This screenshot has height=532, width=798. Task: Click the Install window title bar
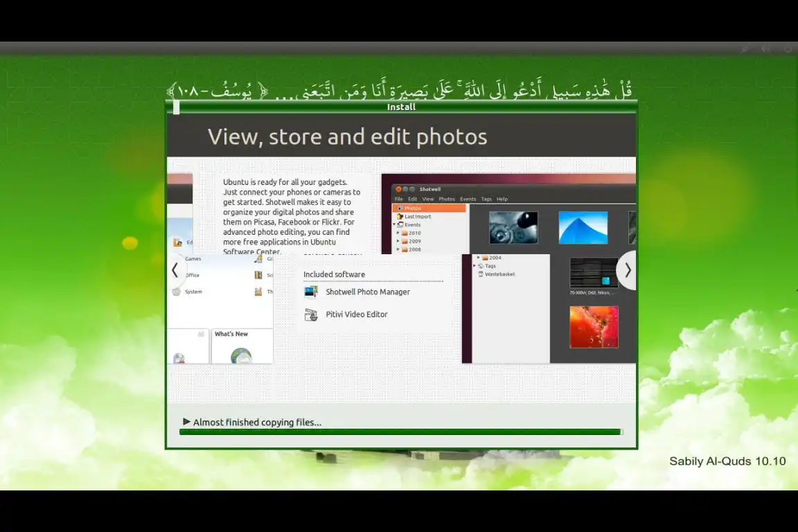(401, 107)
